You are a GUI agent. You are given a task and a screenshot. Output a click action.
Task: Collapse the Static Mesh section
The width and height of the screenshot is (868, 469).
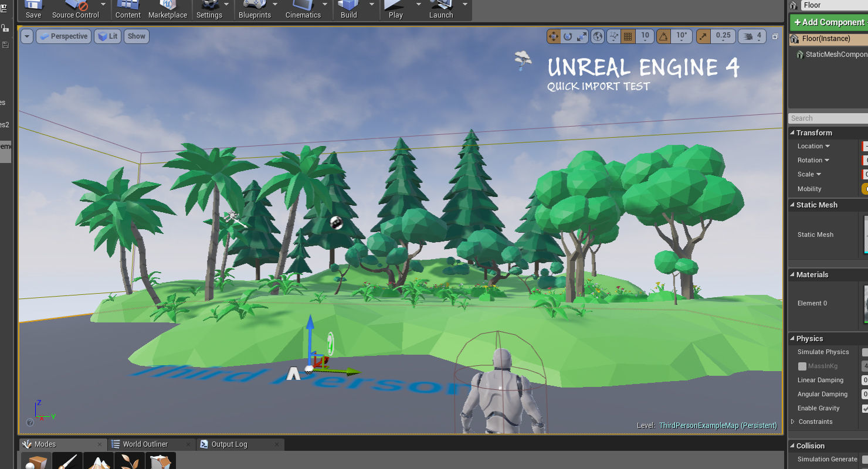pos(792,205)
